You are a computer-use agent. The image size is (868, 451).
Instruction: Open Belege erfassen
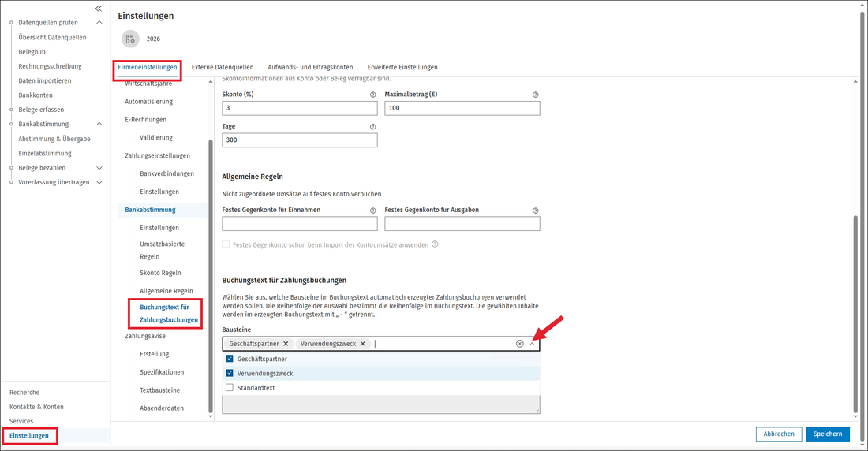41,110
